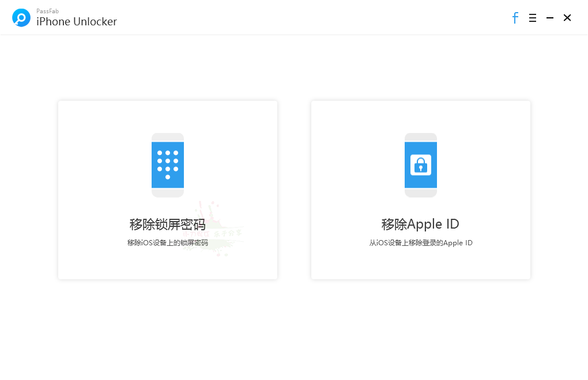Click blank space between the two cards

click(294, 190)
